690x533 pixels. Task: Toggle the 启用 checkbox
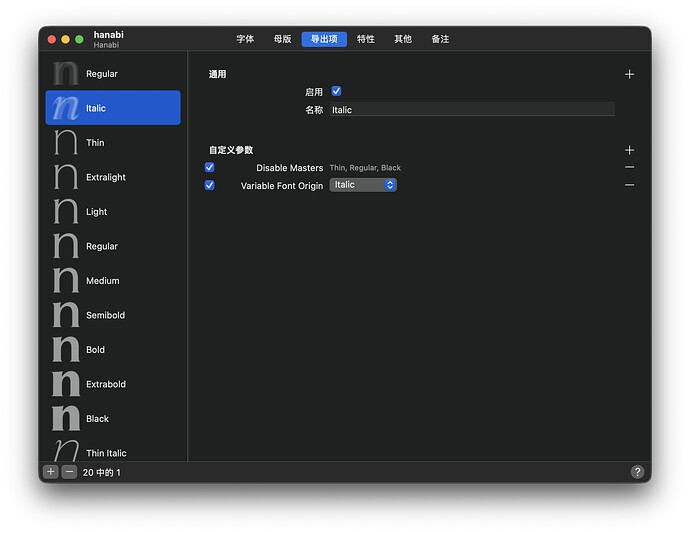pos(336,91)
